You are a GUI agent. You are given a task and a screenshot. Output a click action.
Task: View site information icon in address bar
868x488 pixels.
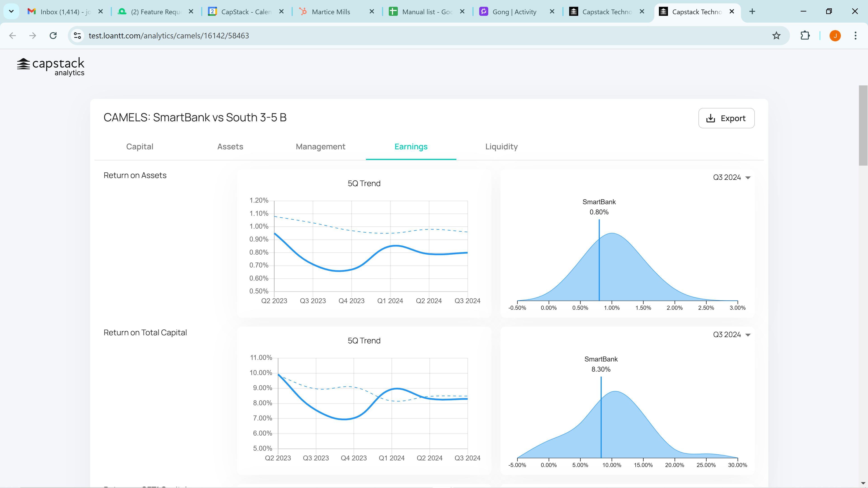pos(78,36)
